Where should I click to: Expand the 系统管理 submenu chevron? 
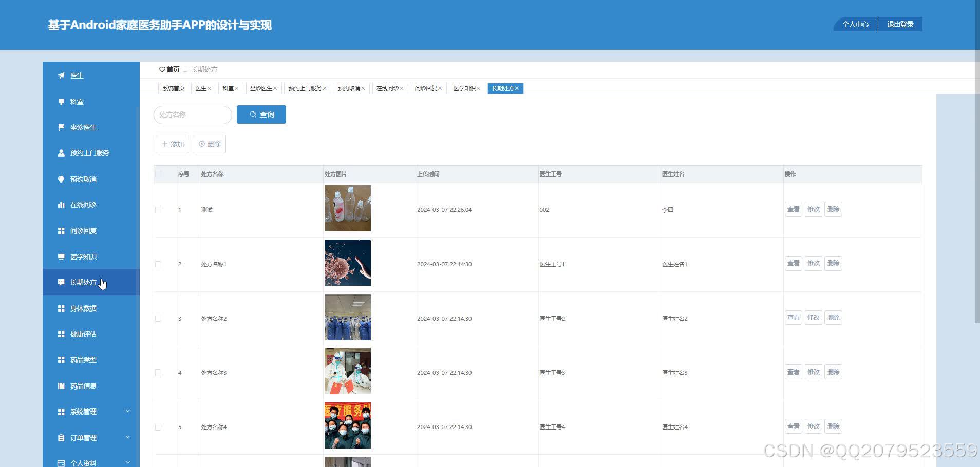pyautogui.click(x=128, y=411)
